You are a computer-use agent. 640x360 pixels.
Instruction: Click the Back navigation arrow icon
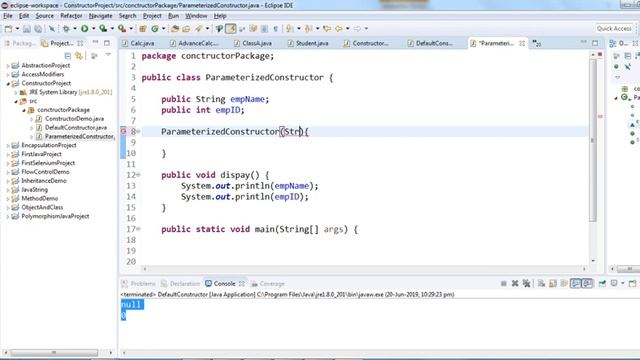pyautogui.click(x=339, y=29)
